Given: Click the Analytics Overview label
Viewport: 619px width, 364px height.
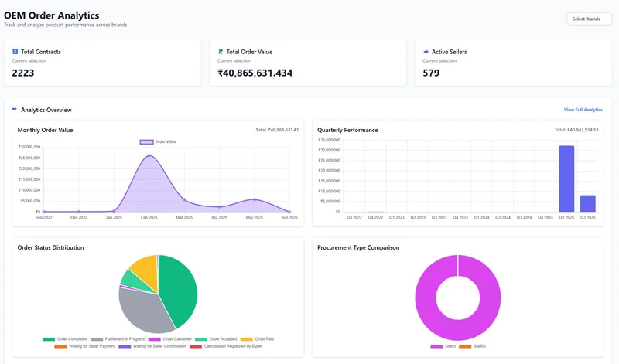Looking at the screenshot, I should pyautogui.click(x=46, y=110).
